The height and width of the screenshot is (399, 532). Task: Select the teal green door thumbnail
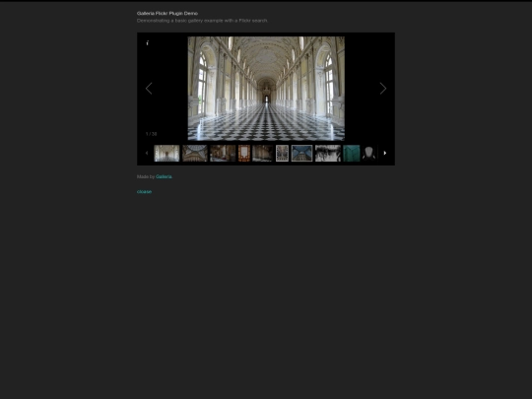pyautogui.click(x=352, y=153)
